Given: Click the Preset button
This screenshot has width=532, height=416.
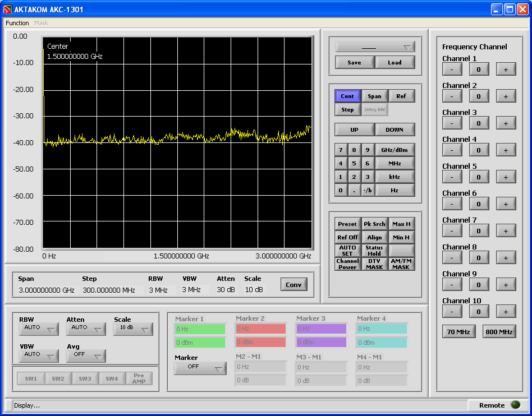Looking at the screenshot, I should pos(347,224).
